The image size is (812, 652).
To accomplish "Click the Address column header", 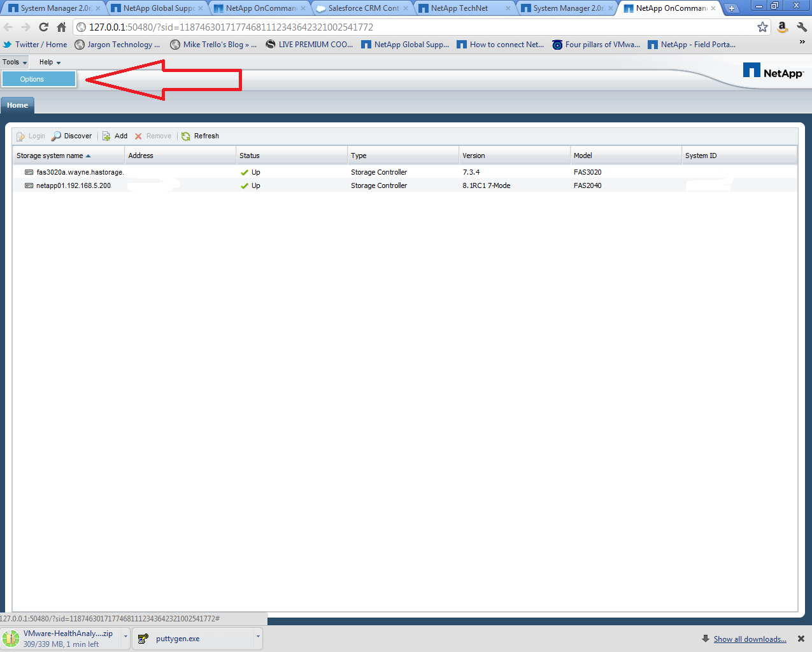I will (180, 156).
